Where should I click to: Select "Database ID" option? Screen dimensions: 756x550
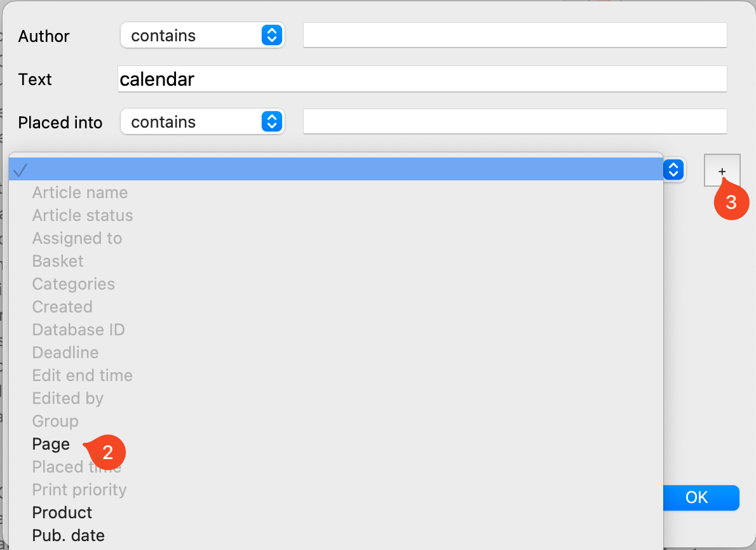[x=78, y=330]
